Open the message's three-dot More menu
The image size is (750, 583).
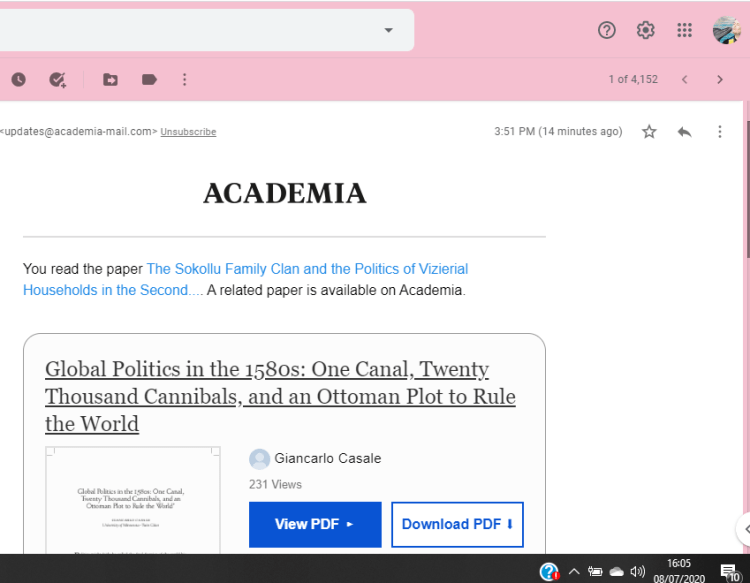719,132
